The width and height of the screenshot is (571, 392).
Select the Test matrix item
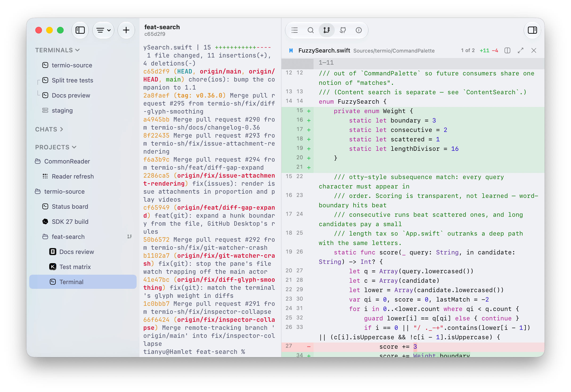coord(83,267)
